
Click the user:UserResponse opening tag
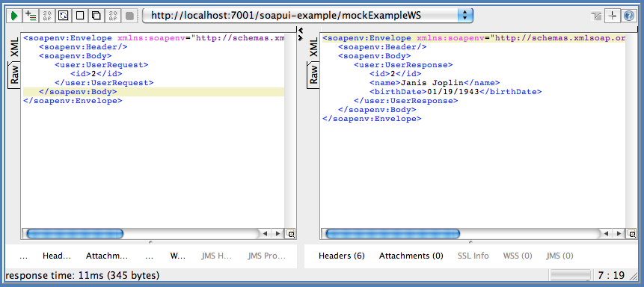pyautogui.click(x=403, y=65)
